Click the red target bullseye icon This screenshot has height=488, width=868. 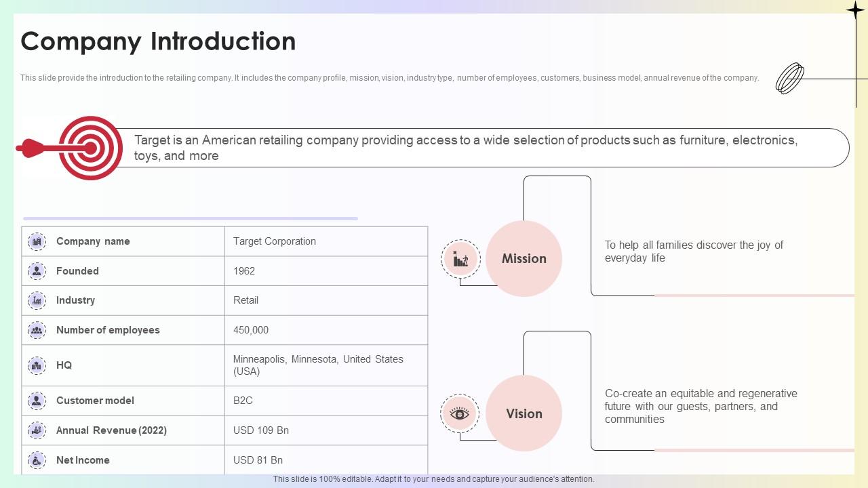(90, 148)
